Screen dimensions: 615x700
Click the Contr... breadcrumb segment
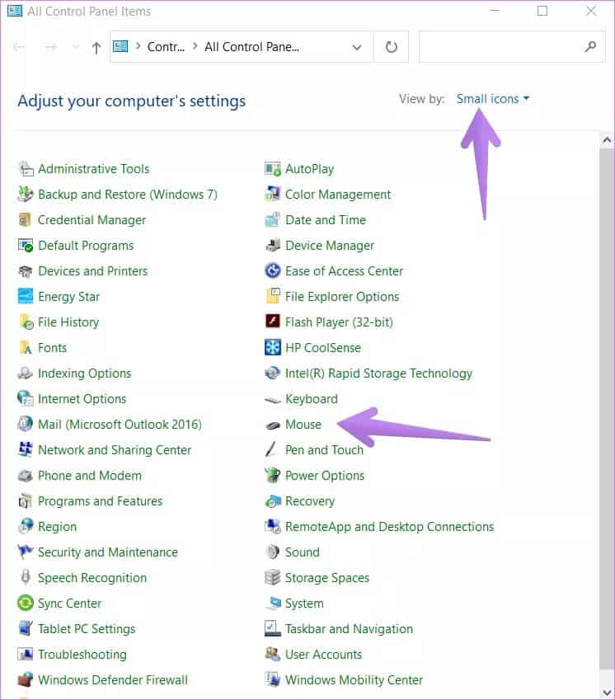coord(166,47)
